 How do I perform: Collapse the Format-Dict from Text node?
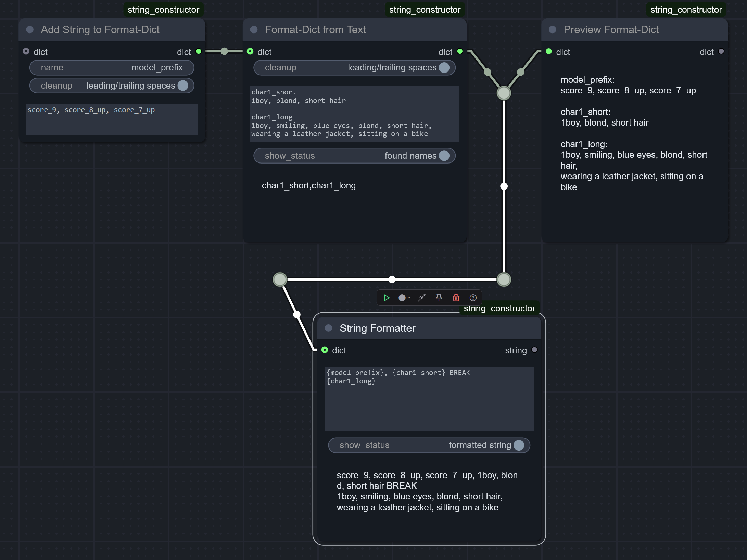[x=254, y=30]
